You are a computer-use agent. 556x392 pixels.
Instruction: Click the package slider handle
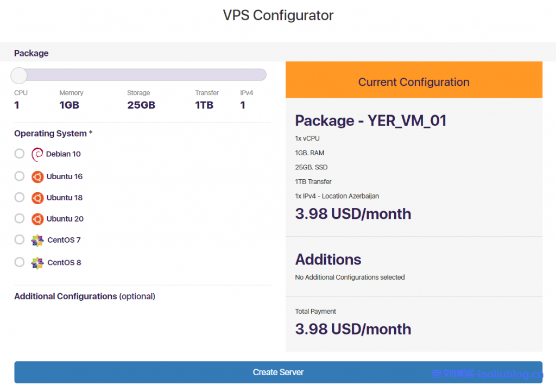(19, 75)
